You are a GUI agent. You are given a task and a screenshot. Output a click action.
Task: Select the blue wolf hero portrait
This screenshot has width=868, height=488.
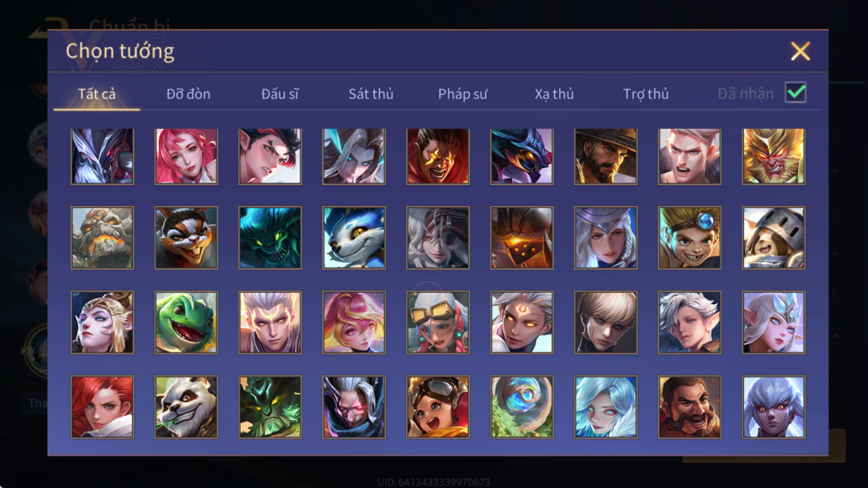point(354,237)
